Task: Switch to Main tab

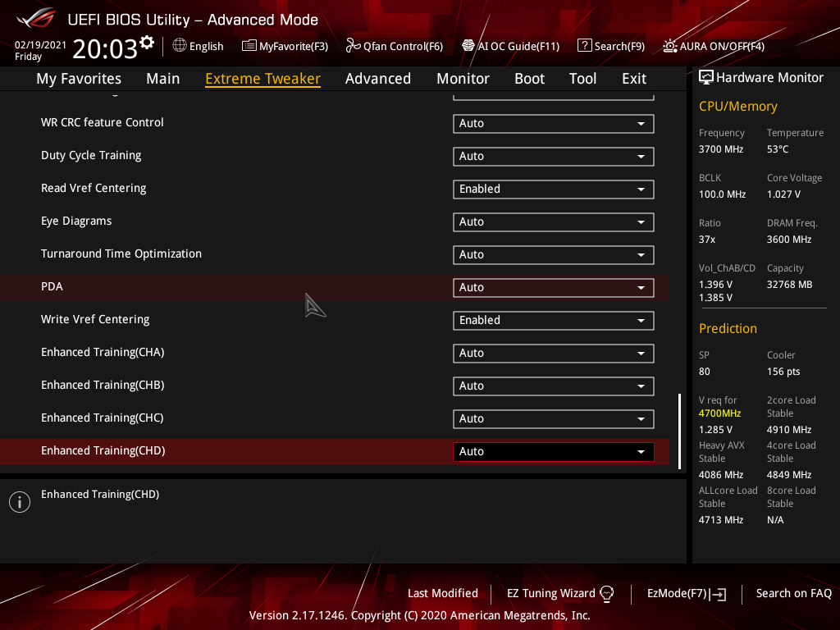Action: 163,79
